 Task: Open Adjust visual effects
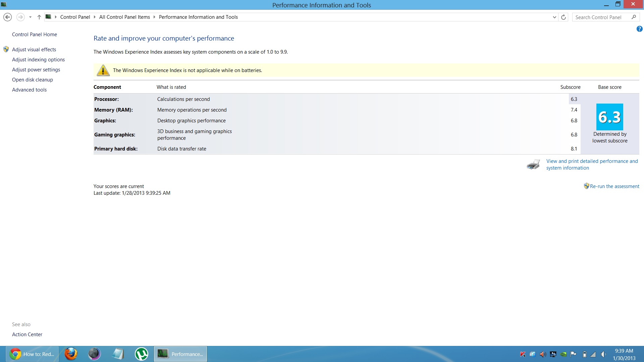click(34, 50)
